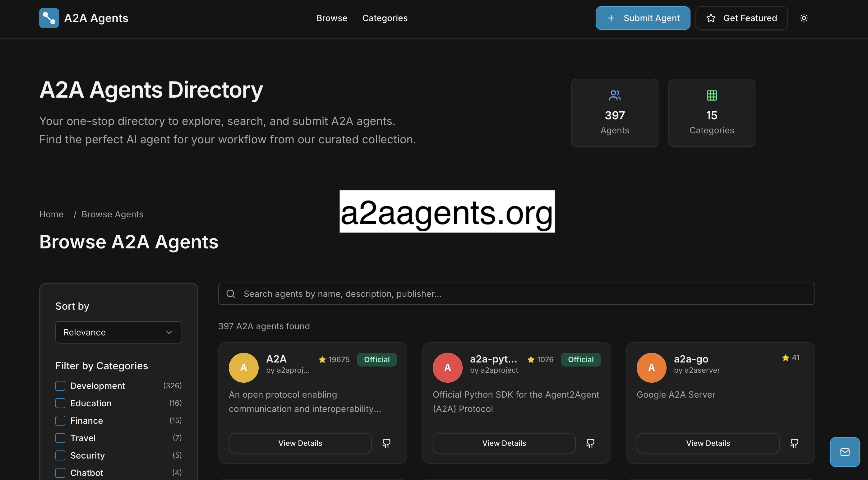
Task: Enable the Security category filter
Action: pyautogui.click(x=60, y=455)
